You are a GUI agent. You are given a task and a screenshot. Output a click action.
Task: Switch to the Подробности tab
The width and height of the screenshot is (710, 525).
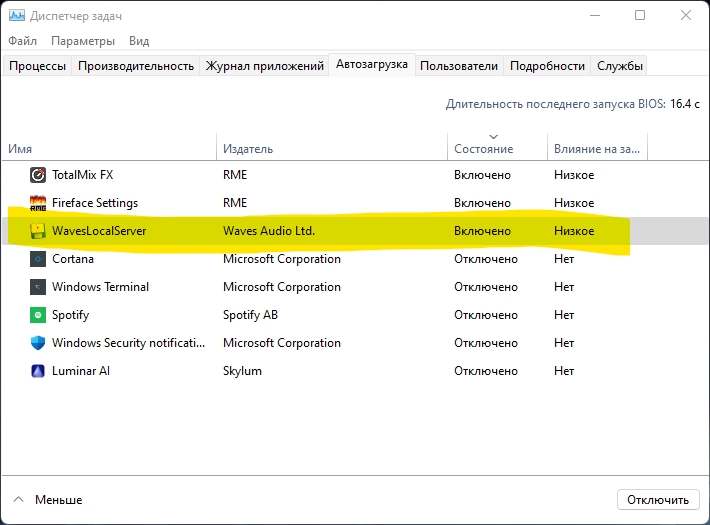pyautogui.click(x=547, y=66)
